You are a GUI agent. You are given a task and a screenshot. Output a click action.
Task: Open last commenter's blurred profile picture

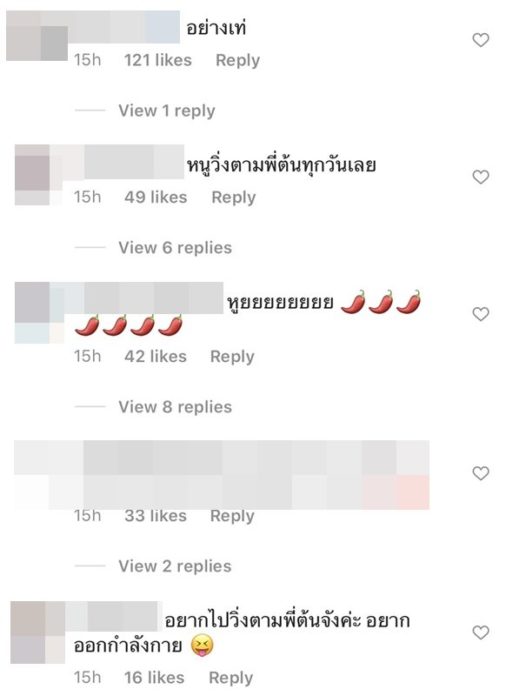[x=38, y=633]
